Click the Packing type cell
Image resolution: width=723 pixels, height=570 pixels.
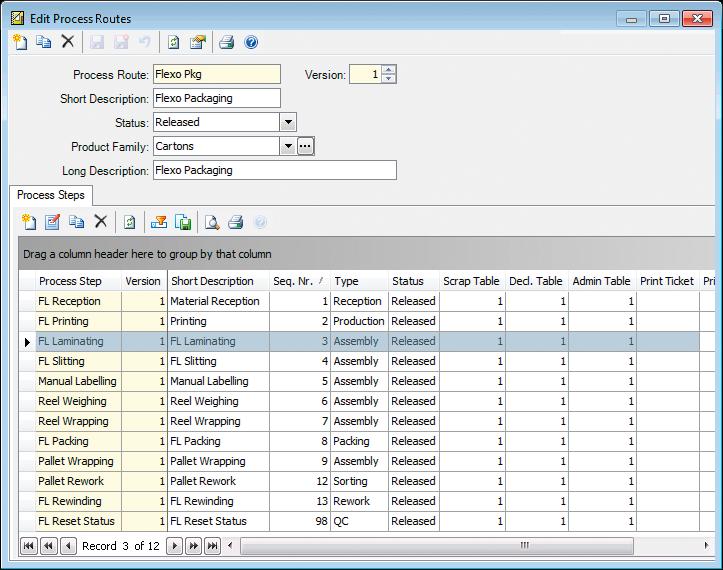pyautogui.click(x=359, y=441)
